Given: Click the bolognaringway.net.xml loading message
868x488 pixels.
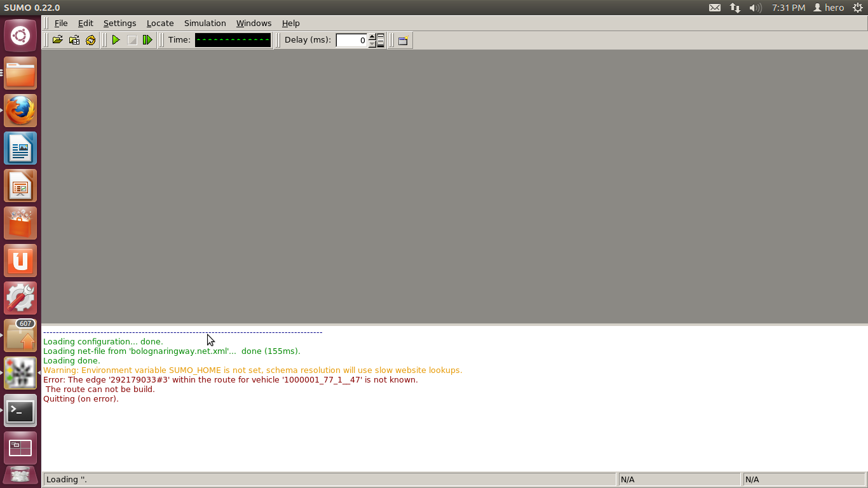Looking at the screenshot, I should tap(172, 351).
